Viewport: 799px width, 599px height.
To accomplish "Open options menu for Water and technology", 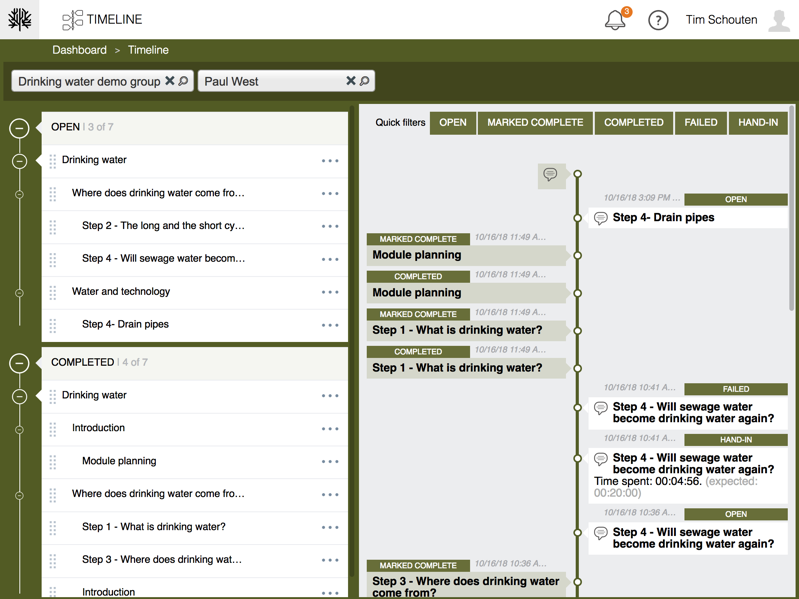I will 330,293.
